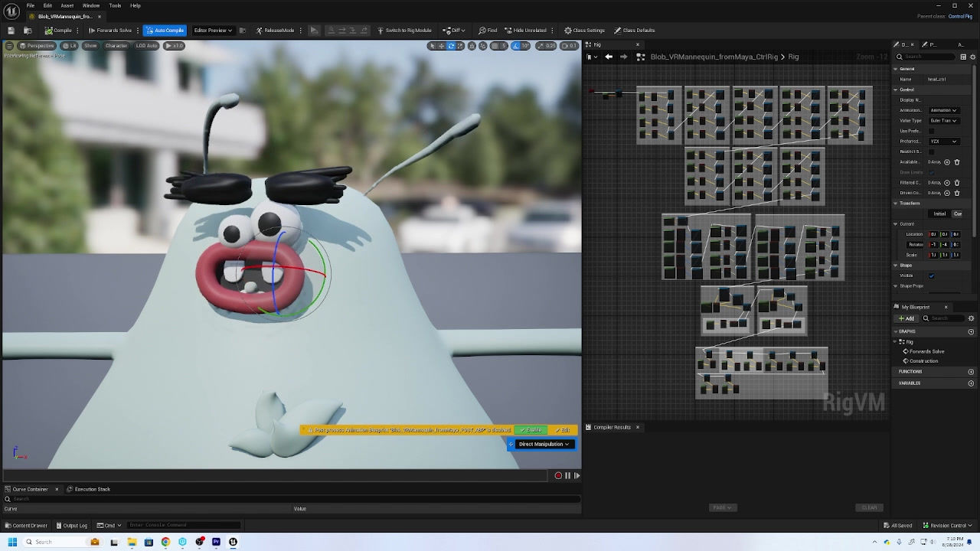Screen dimensions: 980x551
Task: Click the Save asset icon
Action: 11,31
